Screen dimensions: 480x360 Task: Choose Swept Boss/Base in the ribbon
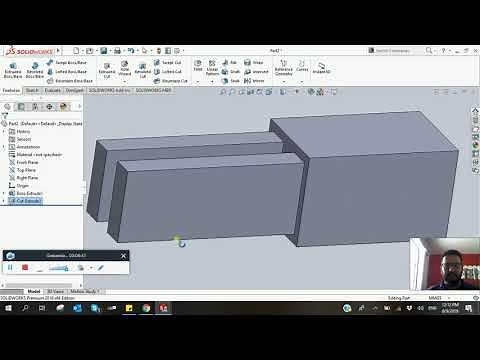pyautogui.click(x=67, y=63)
